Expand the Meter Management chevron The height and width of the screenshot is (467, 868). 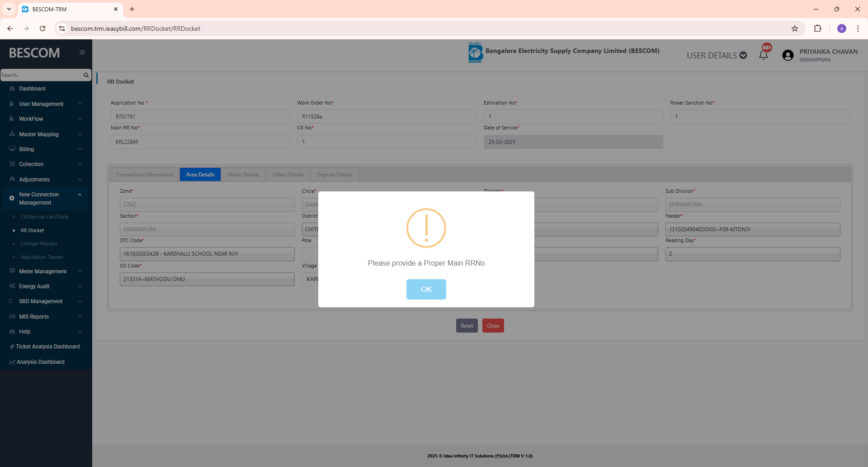click(80, 272)
